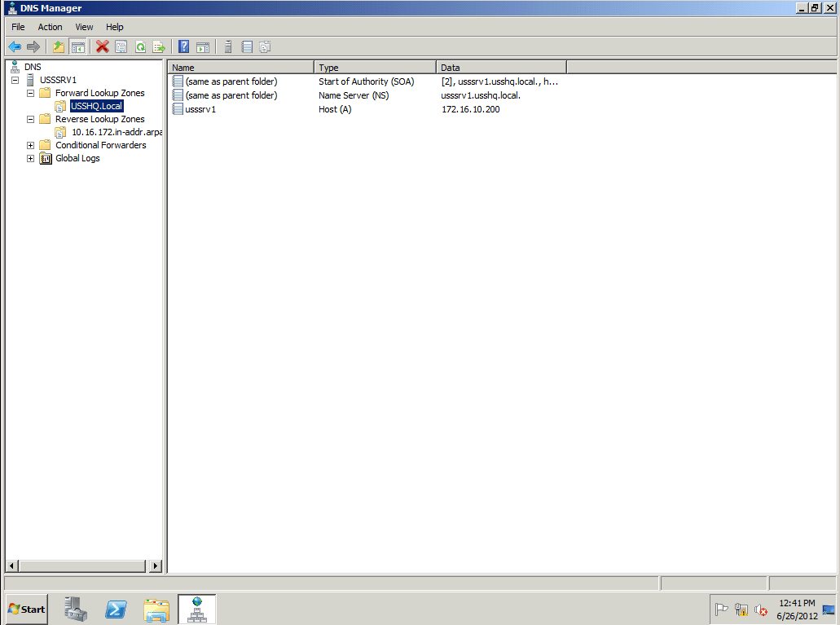Select the 10.16.172.in-addr.arpa zone
Screen dimensions: 840x625
[117, 132]
